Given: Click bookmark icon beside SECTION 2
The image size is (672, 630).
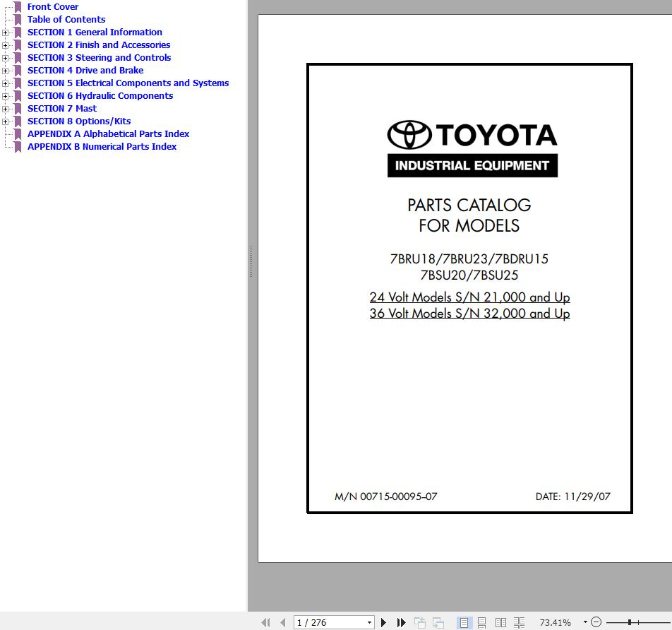Looking at the screenshot, I should pyautogui.click(x=18, y=45).
